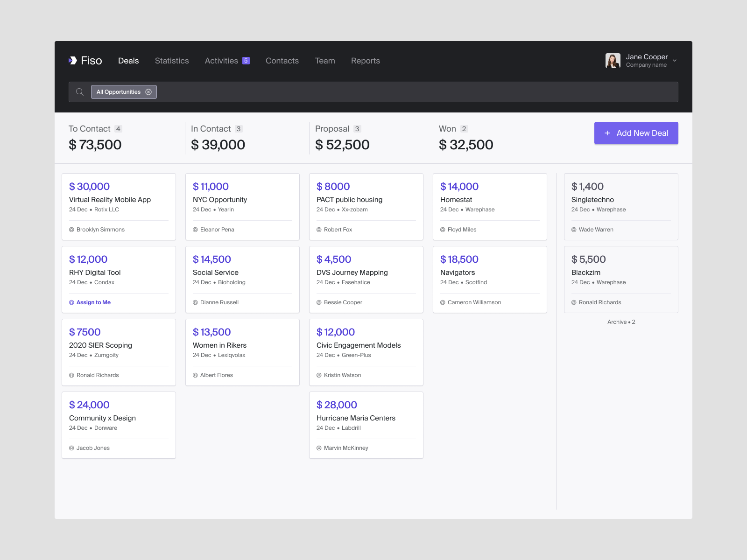Click the assignee icon next to Cameron Williamson

(x=442, y=302)
